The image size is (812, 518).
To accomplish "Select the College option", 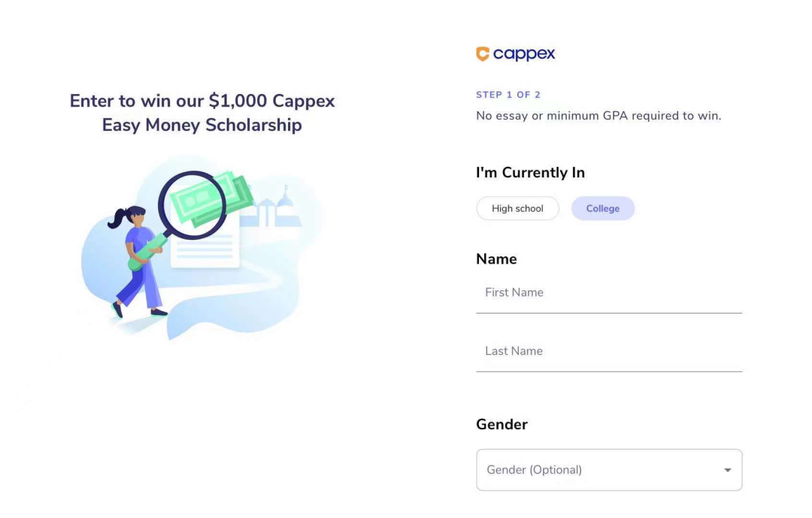I will tap(603, 208).
